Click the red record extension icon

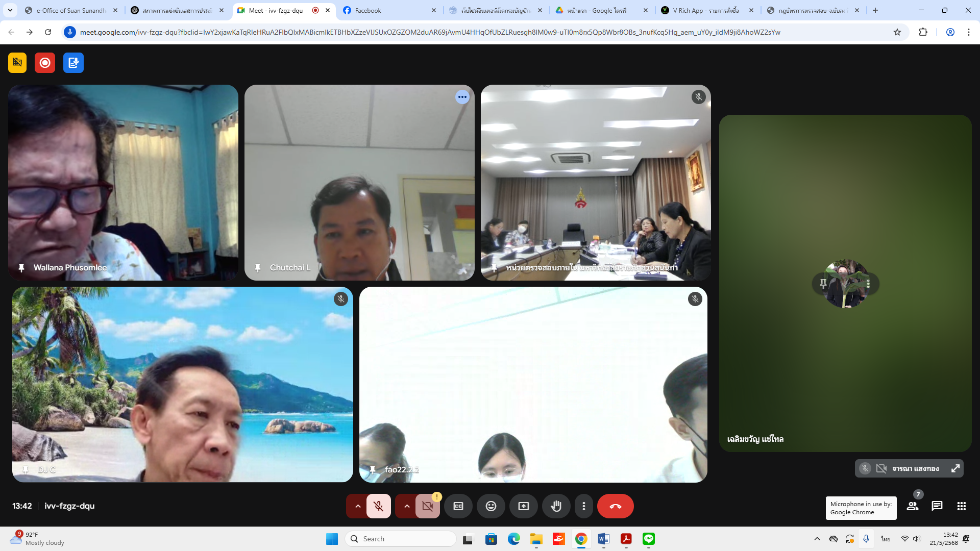point(45,63)
